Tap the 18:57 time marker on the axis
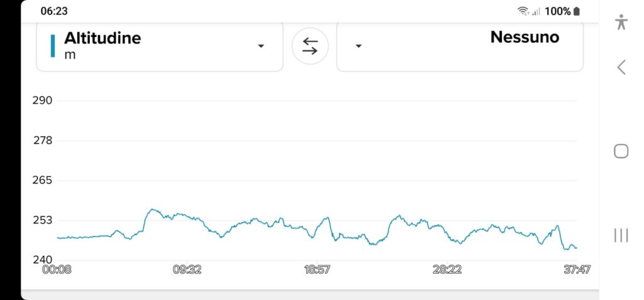The image size is (644, 300). 317,269
